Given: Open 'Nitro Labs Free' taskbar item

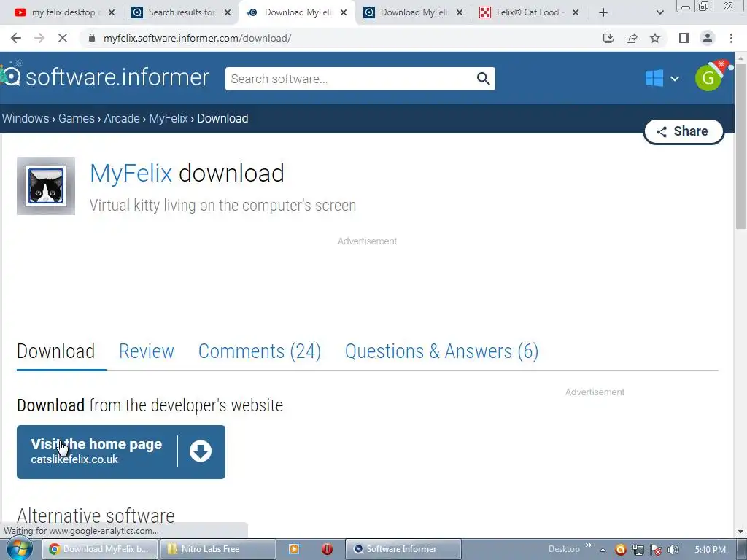Looking at the screenshot, I should point(217,549).
